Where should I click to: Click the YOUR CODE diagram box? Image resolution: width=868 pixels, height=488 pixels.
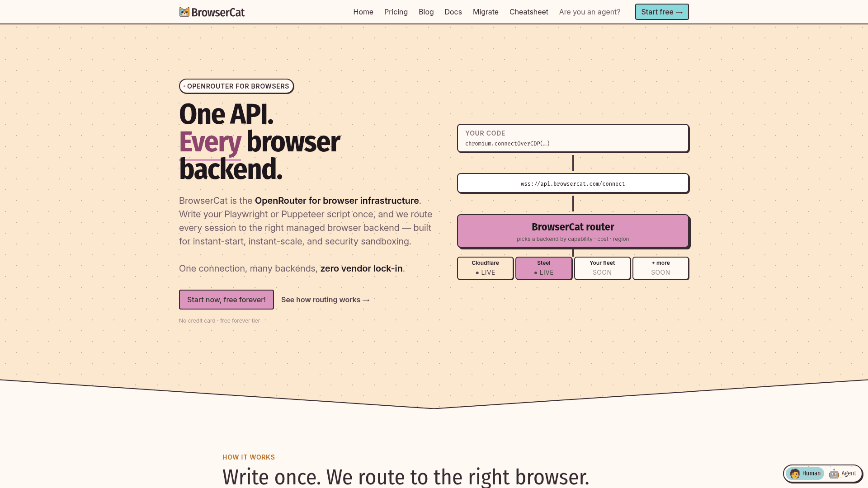[573, 138]
